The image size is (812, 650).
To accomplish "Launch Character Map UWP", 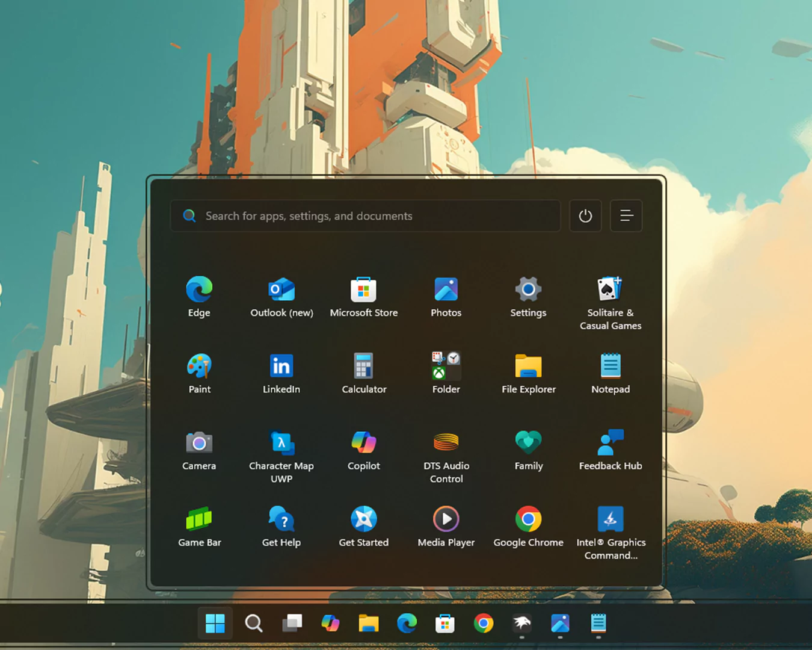I will [281, 456].
